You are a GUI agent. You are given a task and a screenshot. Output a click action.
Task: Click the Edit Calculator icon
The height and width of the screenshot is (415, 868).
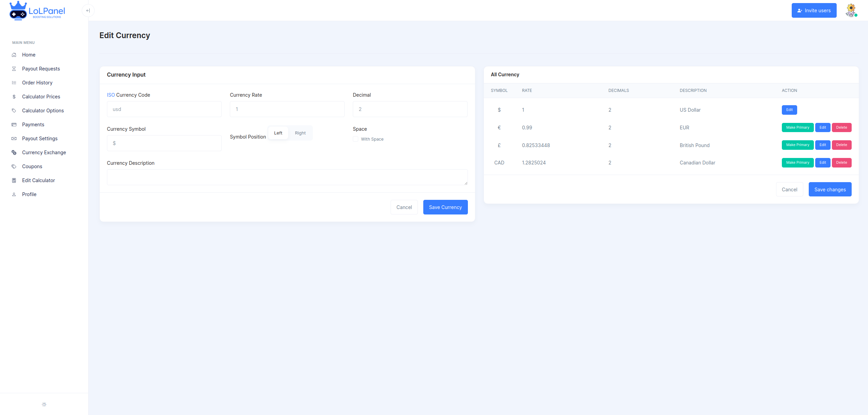point(14,180)
